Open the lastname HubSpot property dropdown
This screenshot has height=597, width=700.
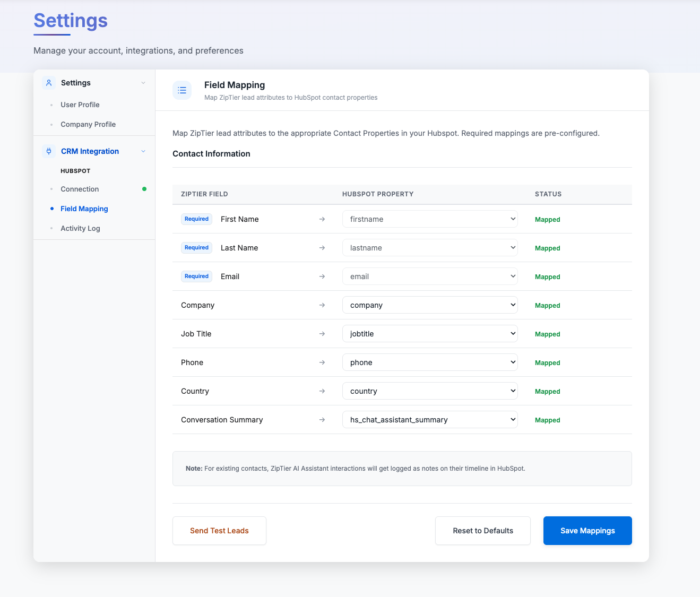(430, 248)
